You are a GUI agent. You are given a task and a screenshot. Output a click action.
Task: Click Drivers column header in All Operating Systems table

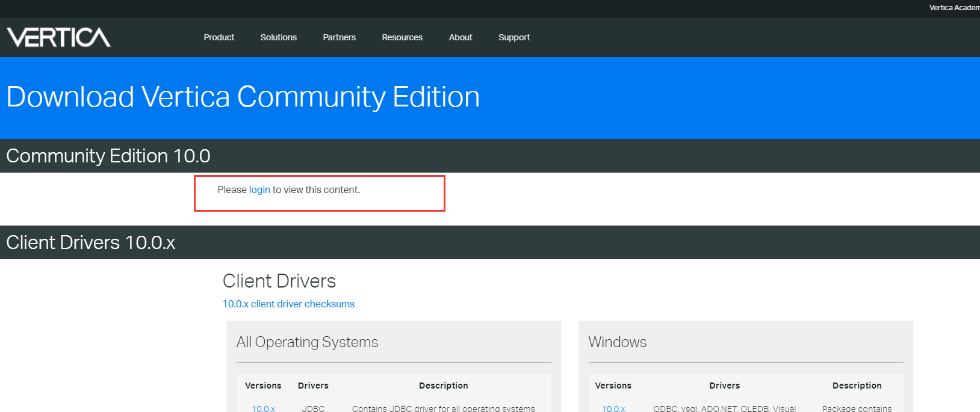click(x=313, y=386)
